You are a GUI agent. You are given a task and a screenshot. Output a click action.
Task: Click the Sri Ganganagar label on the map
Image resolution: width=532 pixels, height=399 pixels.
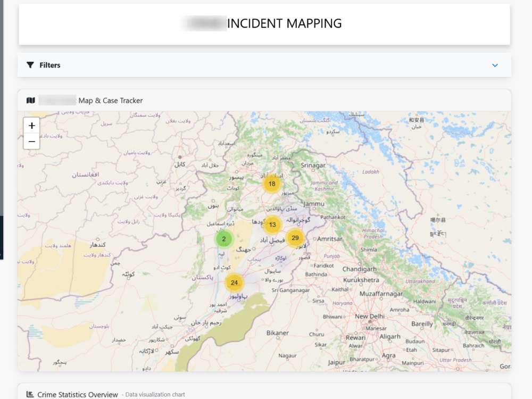click(x=290, y=290)
